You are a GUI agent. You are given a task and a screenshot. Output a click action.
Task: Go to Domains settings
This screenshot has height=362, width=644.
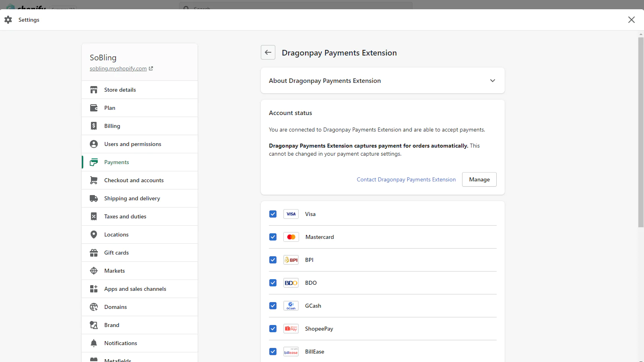140,307
